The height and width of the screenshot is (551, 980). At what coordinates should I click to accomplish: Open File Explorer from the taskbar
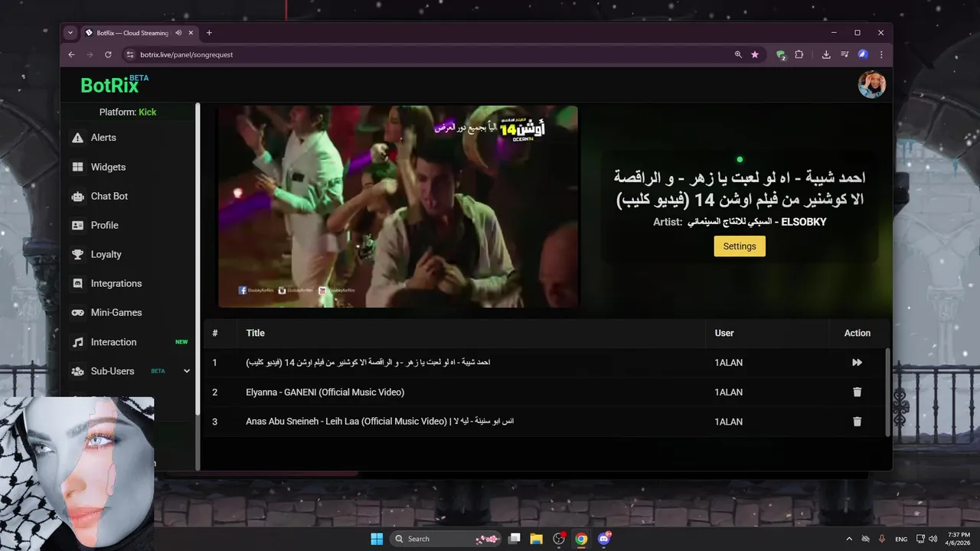(x=537, y=539)
